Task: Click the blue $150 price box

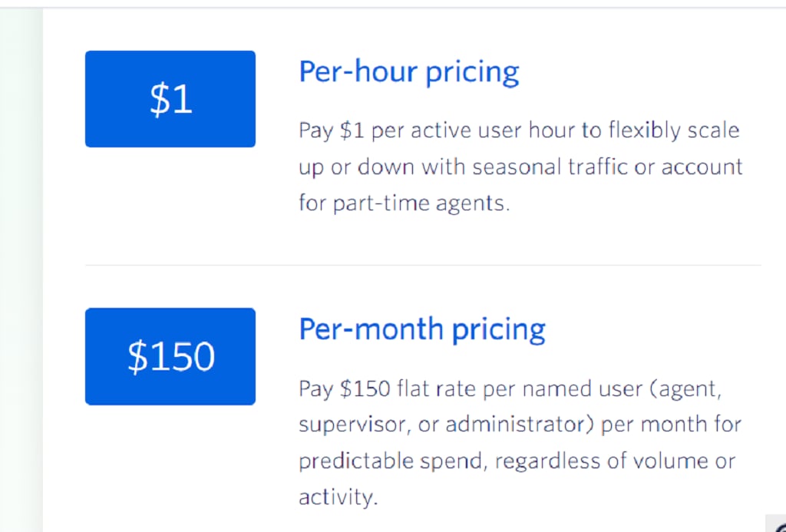Action: coord(170,356)
